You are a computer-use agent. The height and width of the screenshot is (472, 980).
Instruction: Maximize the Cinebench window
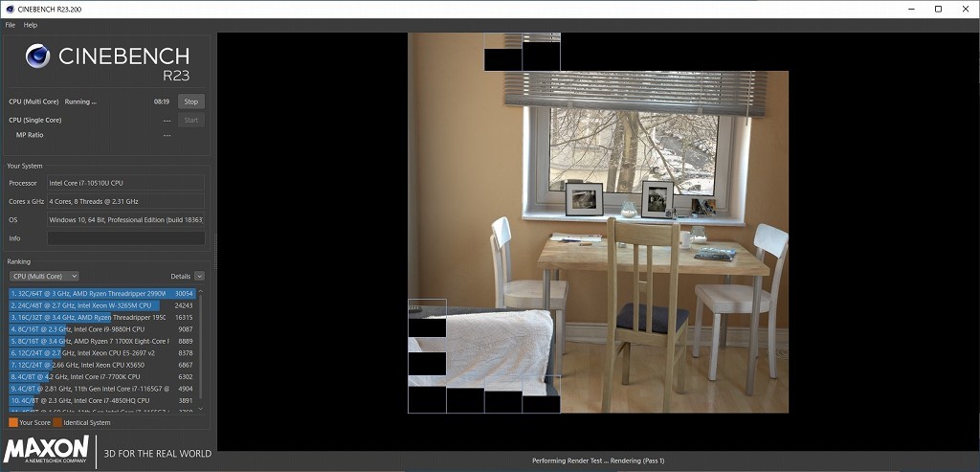(938, 9)
